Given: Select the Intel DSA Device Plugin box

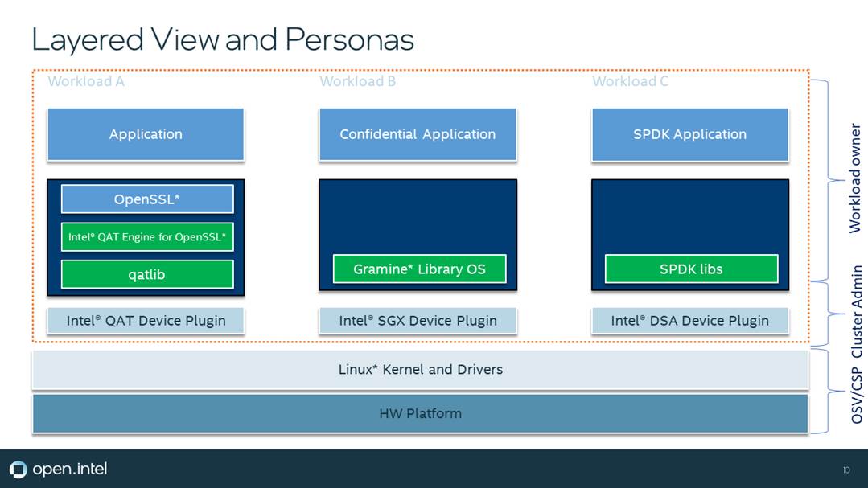Looking at the screenshot, I should [x=689, y=321].
